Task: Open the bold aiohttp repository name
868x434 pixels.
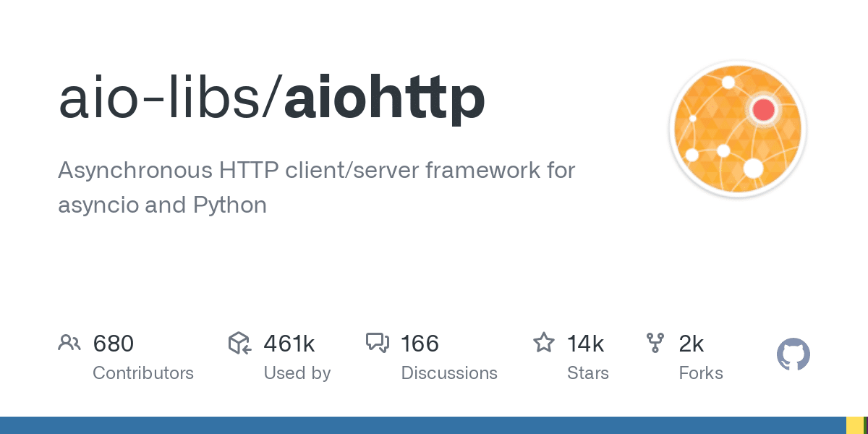Action: (x=385, y=98)
